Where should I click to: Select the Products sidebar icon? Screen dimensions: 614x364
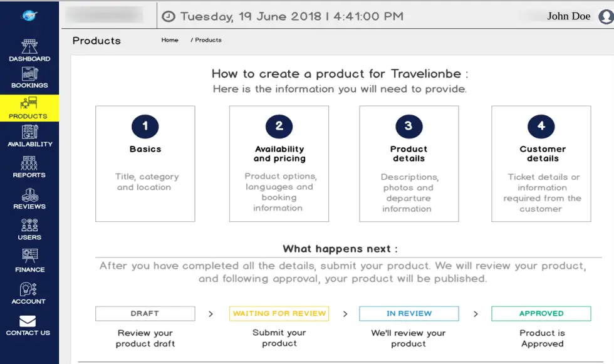click(29, 104)
